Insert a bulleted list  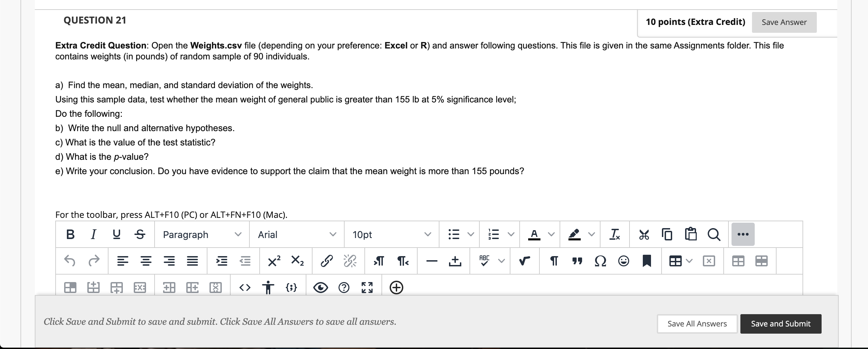(x=454, y=235)
